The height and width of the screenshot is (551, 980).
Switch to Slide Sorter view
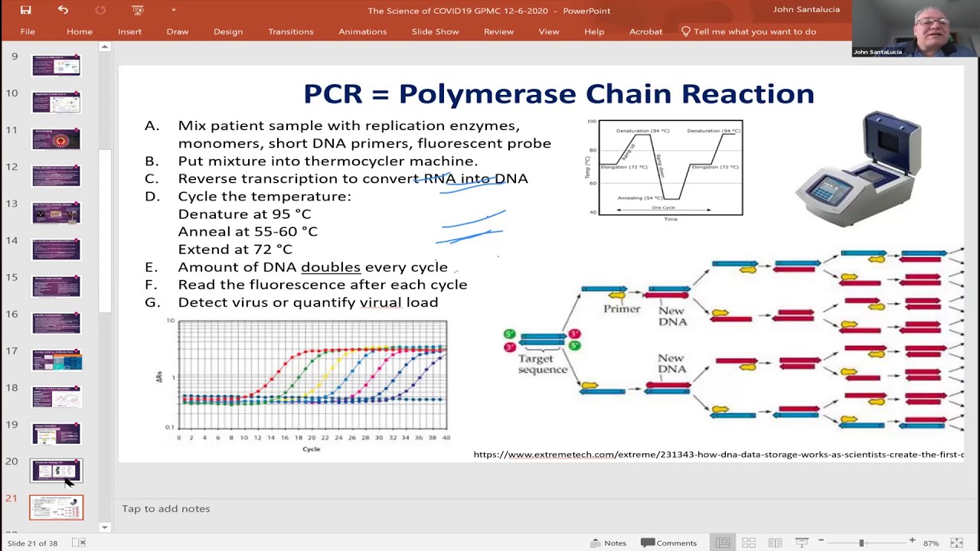click(749, 543)
